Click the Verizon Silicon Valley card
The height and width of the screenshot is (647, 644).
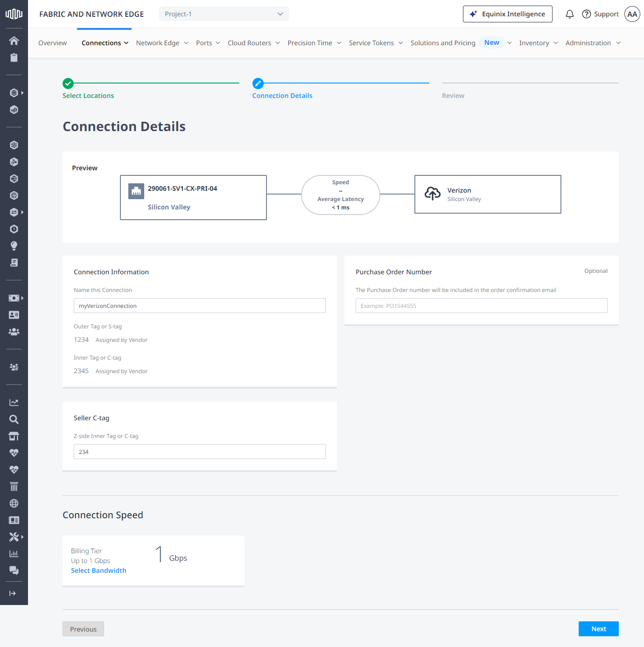point(488,194)
